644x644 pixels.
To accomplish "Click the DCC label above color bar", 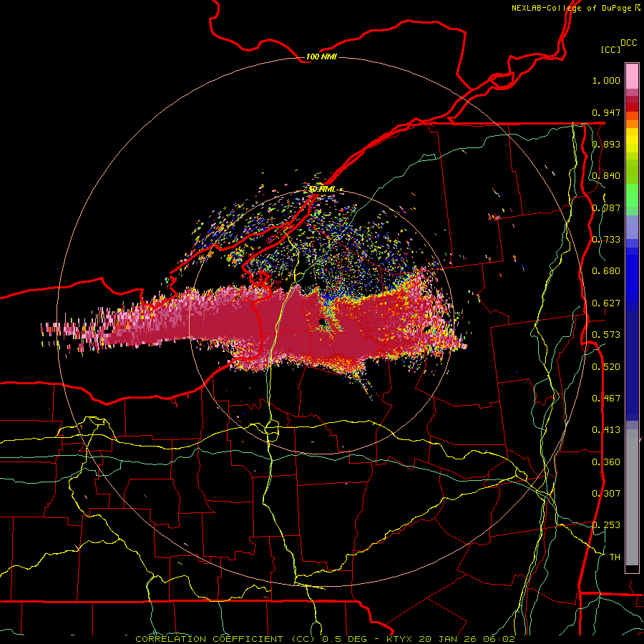I will pyautogui.click(x=628, y=43).
